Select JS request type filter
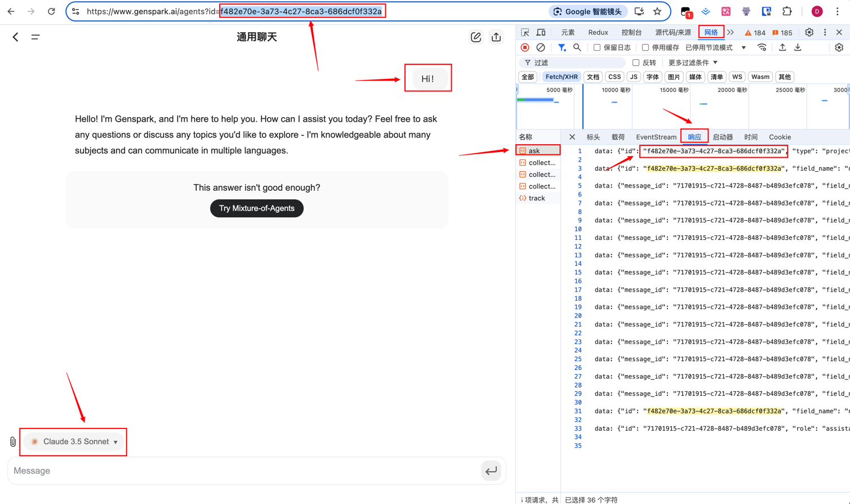The height and width of the screenshot is (504, 850). 634,77
